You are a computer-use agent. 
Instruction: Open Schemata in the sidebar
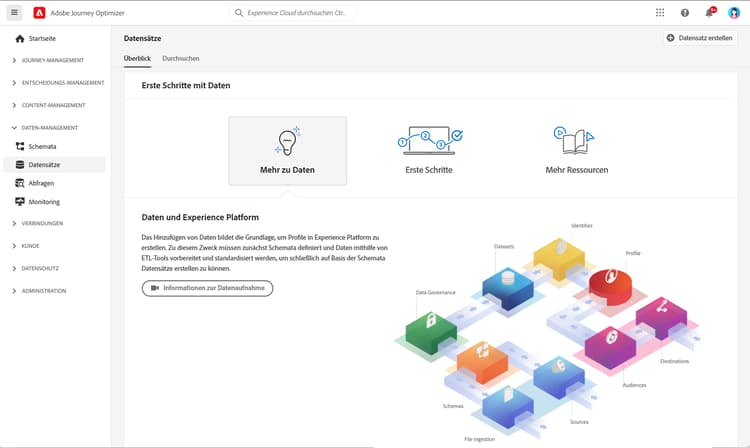click(x=42, y=146)
